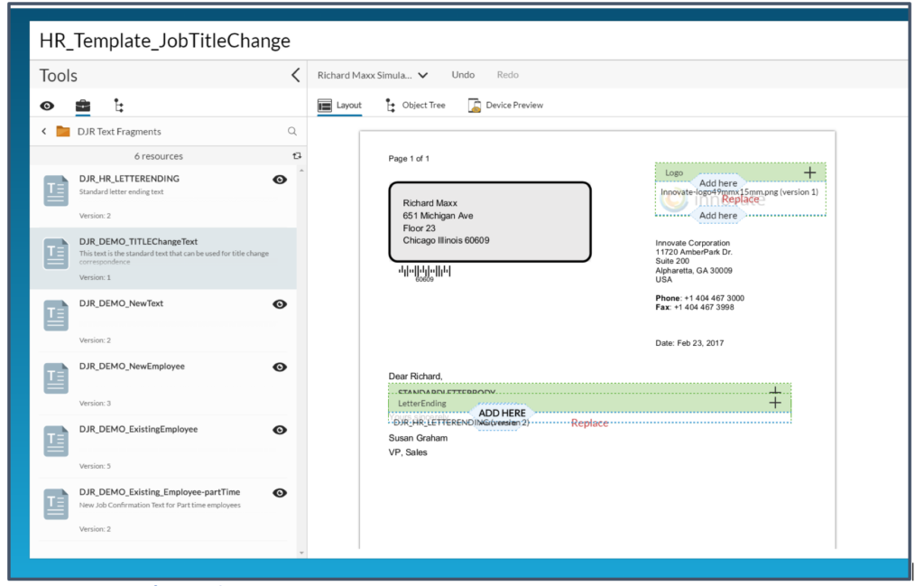Switch to the Object Tree tab
Image resolution: width=924 pixels, height=586 pixels.
(415, 105)
